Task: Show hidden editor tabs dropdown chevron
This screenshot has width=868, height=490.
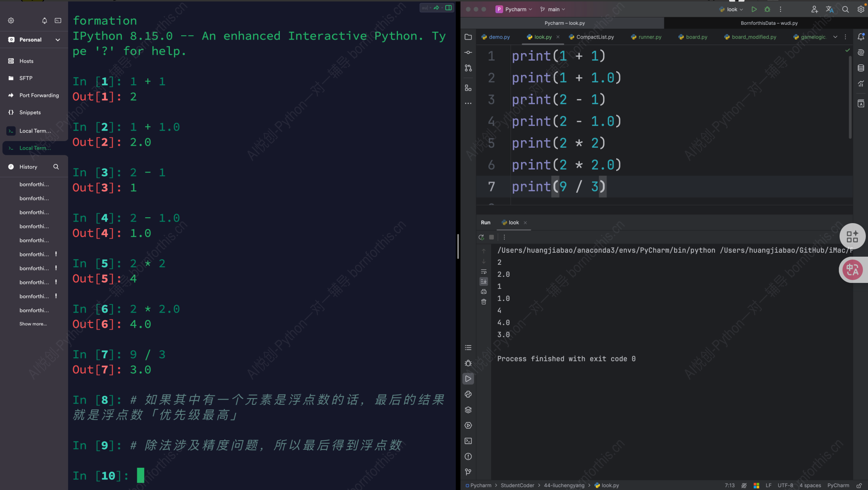Action: pyautogui.click(x=835, y=37)
